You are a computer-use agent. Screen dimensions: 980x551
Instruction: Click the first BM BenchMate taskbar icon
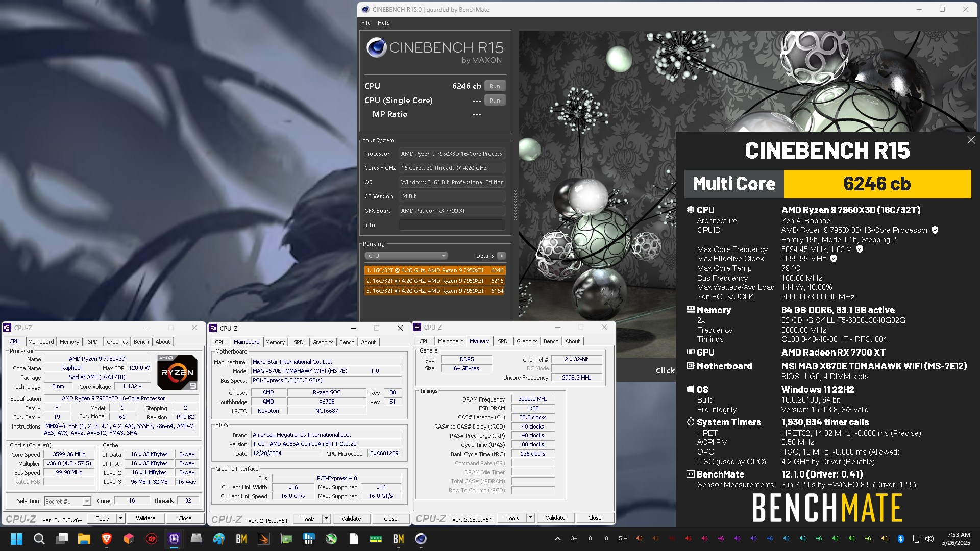[241, 539]
